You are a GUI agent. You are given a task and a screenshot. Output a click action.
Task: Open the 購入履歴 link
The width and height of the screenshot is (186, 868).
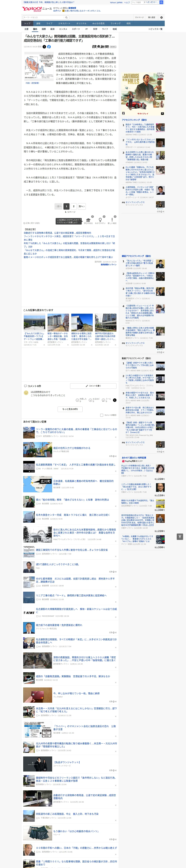click(152, 18)
